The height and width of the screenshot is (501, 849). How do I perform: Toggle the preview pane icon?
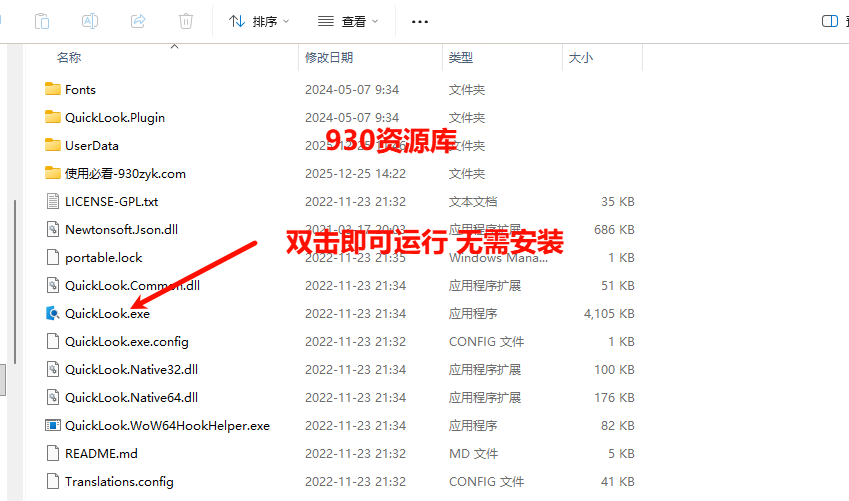coord(830,21)
